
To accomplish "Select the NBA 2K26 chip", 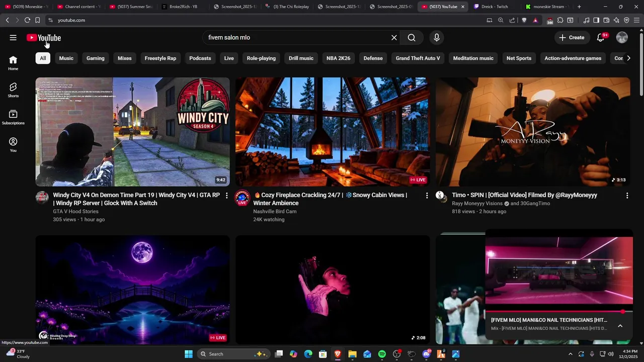I will [x=338, y=58].
